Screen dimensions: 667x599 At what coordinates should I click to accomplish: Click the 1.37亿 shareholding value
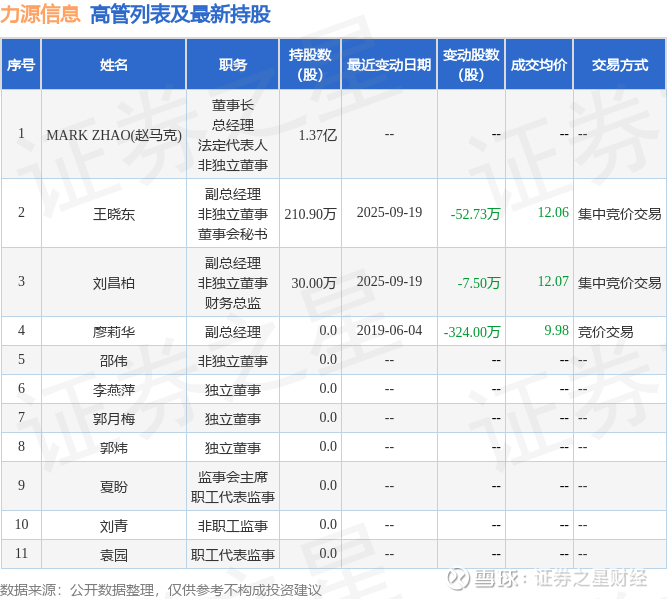[x=318, y=135]
